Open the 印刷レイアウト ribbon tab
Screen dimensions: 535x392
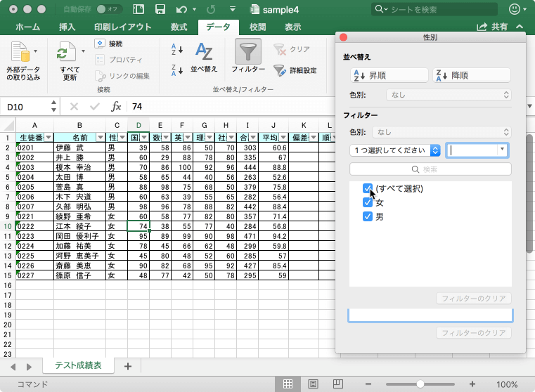pyautogui.click(x=123, y=27)
